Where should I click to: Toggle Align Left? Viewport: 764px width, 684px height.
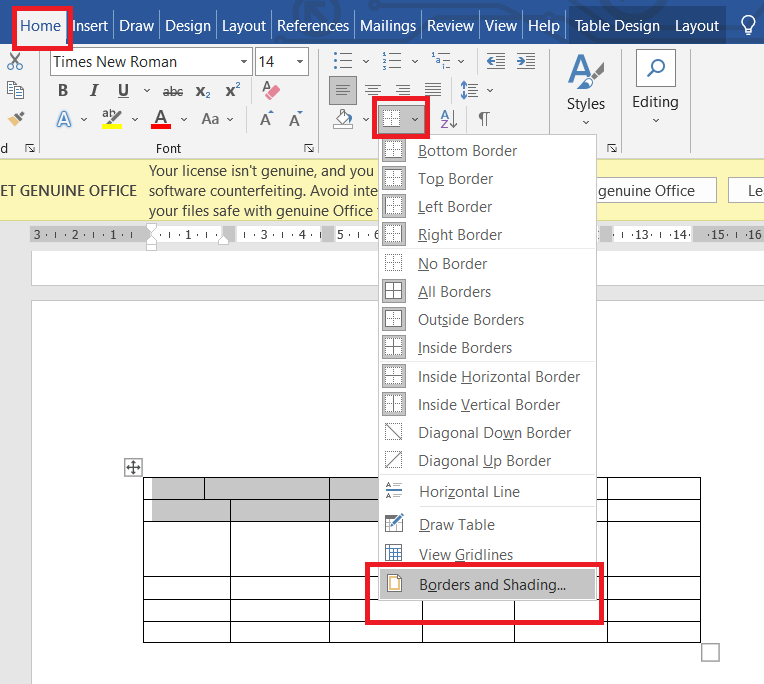343,91
